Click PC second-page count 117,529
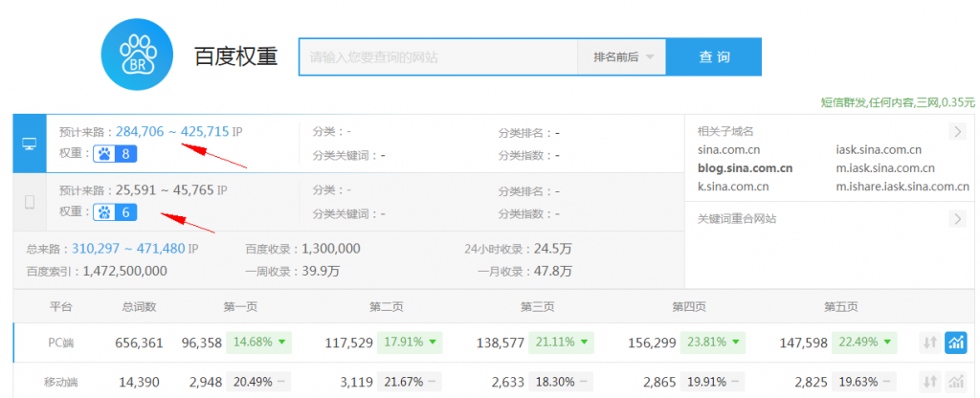The width and height of the screenshot is (980, 398). pos(348,343)
